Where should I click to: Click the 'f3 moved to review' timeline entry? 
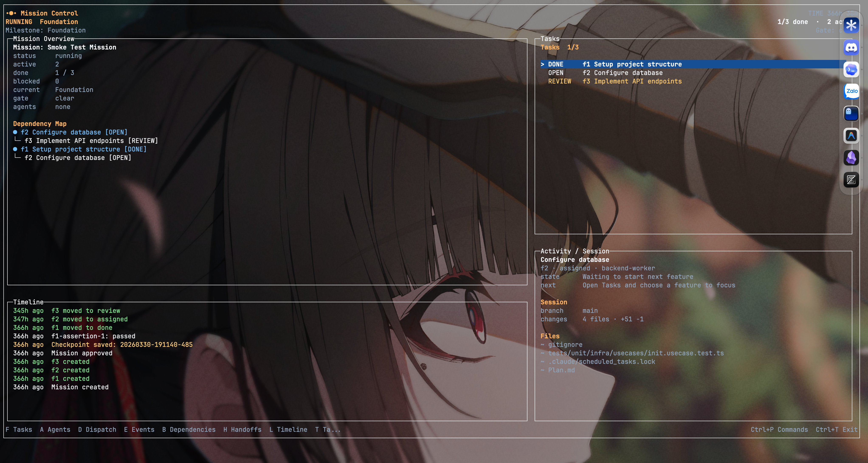[x=66, y=310]
